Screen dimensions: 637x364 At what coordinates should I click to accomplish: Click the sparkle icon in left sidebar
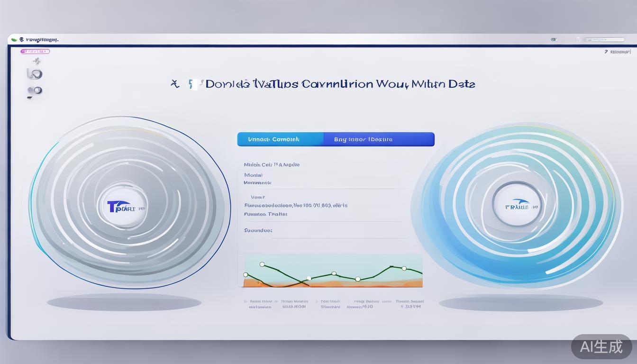pyautogui.click(x=36, y=61)
